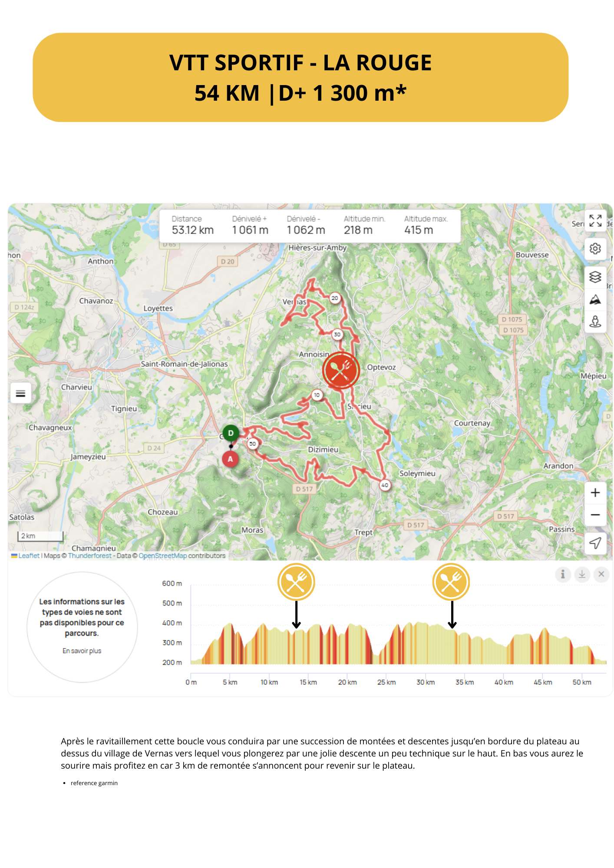The height and width of the screenshot is (868, 614).
Task: Click the geolocation arrow icon
Action: coord(595,543)
